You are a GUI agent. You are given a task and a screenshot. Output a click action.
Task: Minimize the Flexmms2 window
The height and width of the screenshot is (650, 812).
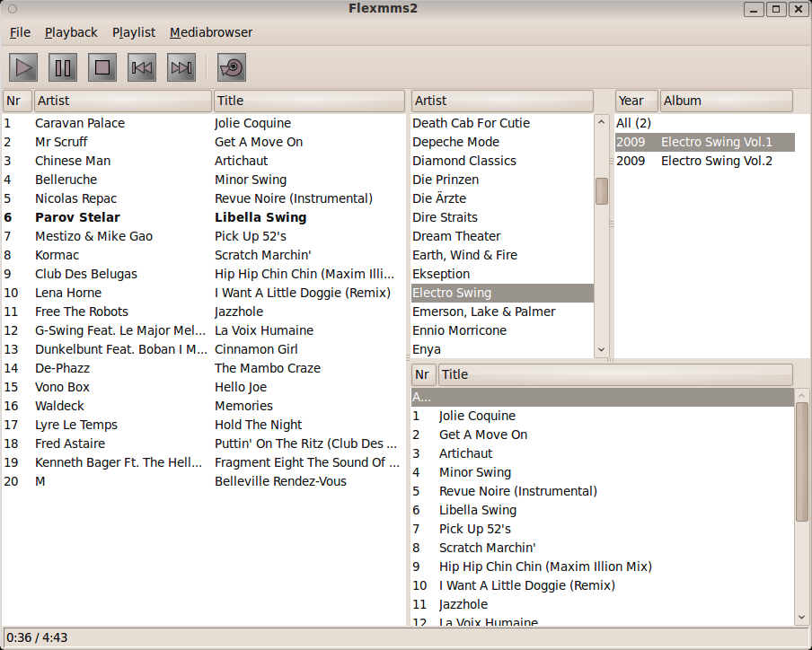[x=754, y=9]
